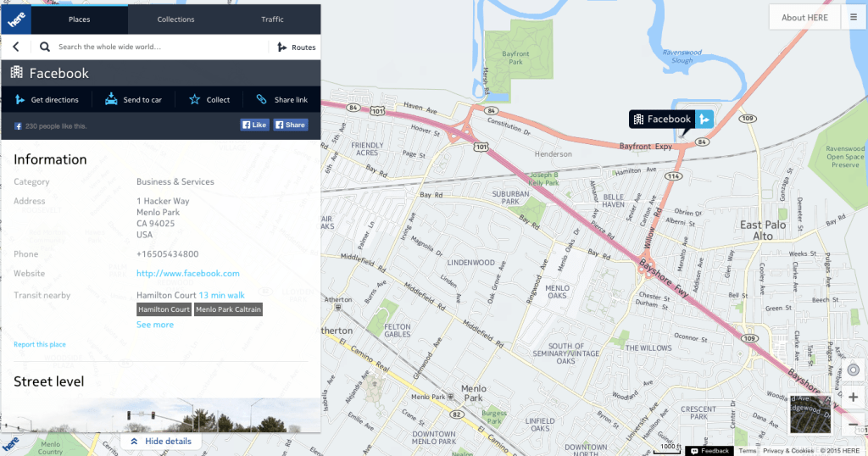Collapse panel with Hide details
The width and height of the screenshot is (868, 456).
coord(161,441)
